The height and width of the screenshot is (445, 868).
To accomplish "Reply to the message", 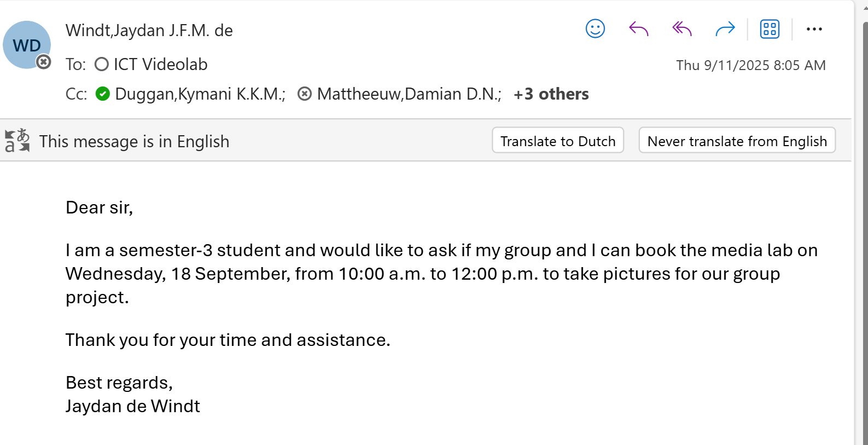I will click(x=638, y=29).
